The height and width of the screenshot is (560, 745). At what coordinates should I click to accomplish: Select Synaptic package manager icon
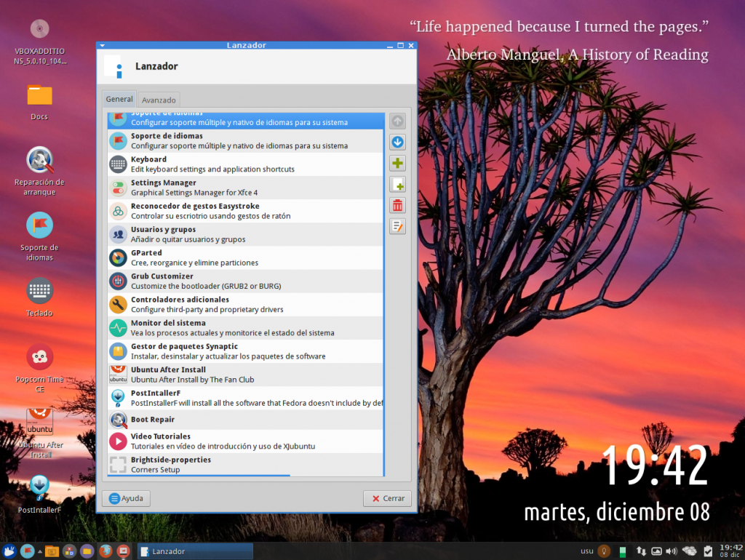119,351
